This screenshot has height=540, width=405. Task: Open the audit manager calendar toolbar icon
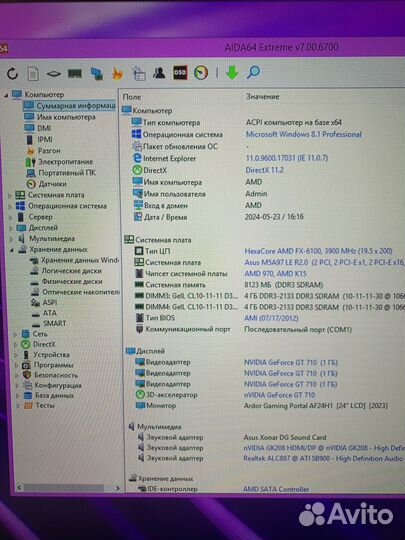[139, 73]
